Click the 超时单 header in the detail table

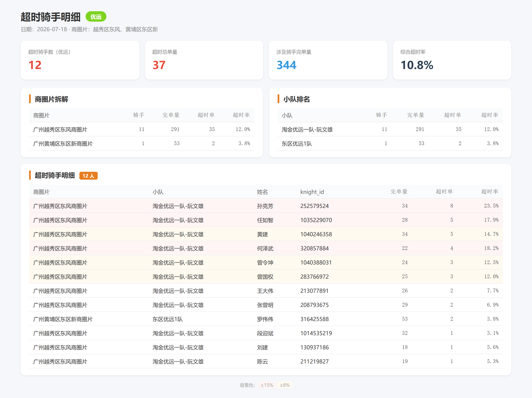click(x=444, y=192)
